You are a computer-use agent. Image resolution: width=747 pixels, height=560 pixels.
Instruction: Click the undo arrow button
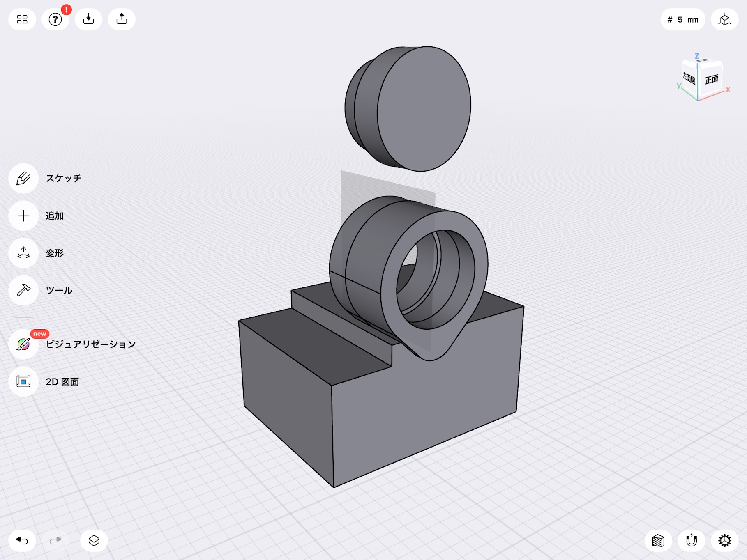pos(22,540)
